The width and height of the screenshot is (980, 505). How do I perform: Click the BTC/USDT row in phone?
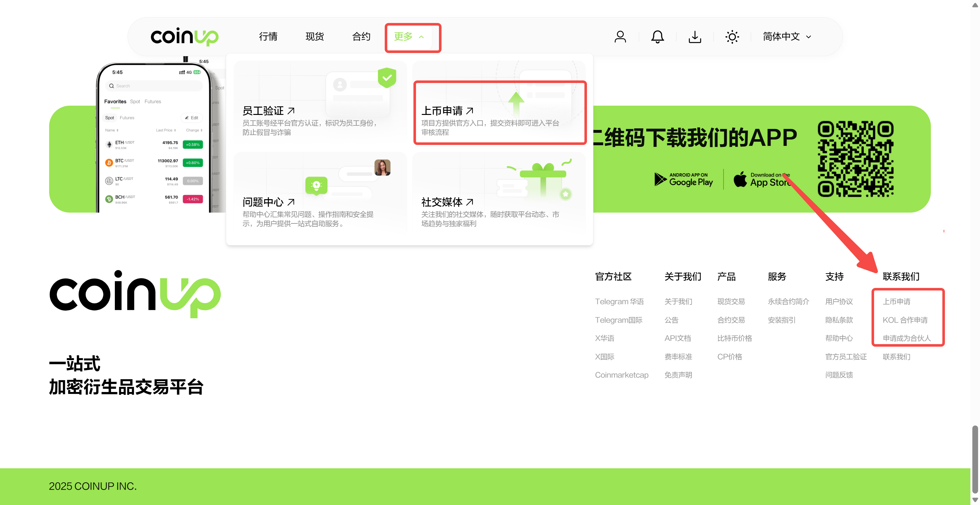click(x=154, y=163)
